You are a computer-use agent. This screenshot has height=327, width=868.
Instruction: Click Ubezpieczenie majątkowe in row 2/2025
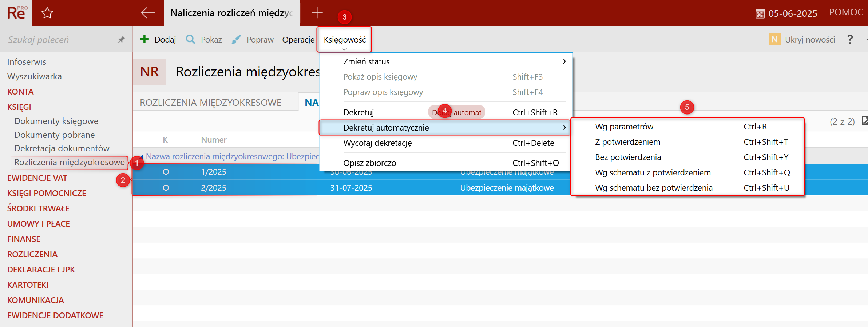tap(507, 188)
